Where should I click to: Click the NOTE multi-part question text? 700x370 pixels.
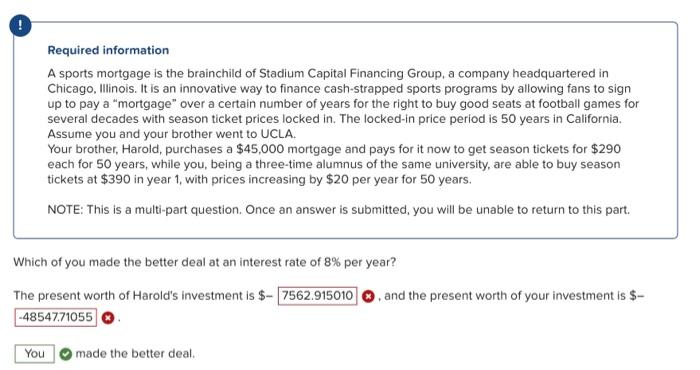[338, 210]
